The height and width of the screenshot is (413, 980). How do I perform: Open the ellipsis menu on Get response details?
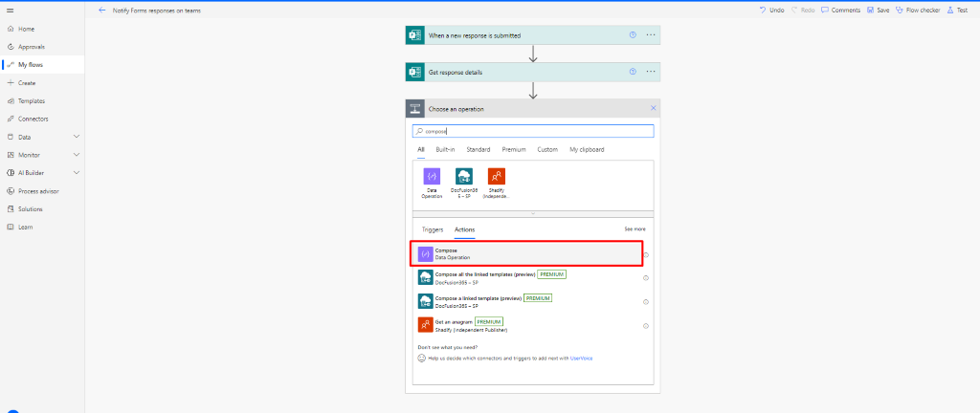pyautogui.click(x=651, y=72)
